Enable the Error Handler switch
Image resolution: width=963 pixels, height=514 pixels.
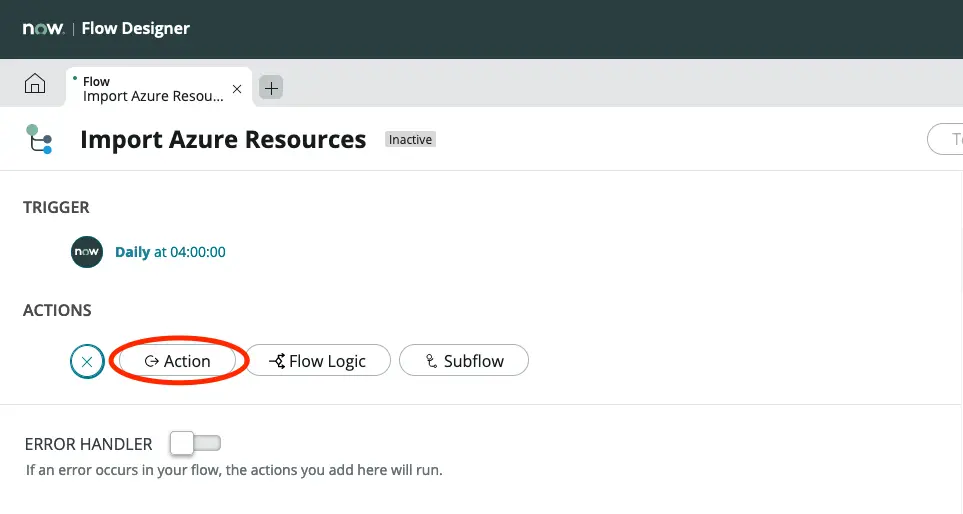click(195, 443)
